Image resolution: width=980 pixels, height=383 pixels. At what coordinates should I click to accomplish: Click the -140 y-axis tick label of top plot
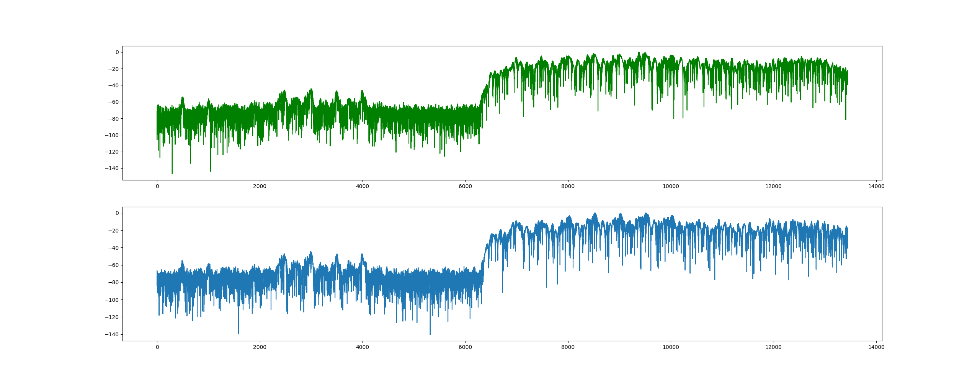(111, 168)
